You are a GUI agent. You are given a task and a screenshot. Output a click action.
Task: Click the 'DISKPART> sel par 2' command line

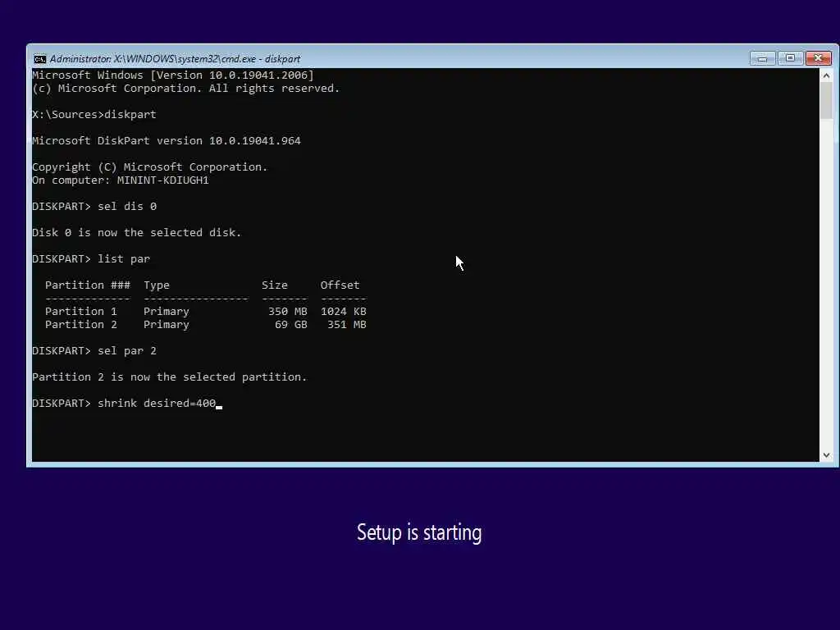coord(94,351)
